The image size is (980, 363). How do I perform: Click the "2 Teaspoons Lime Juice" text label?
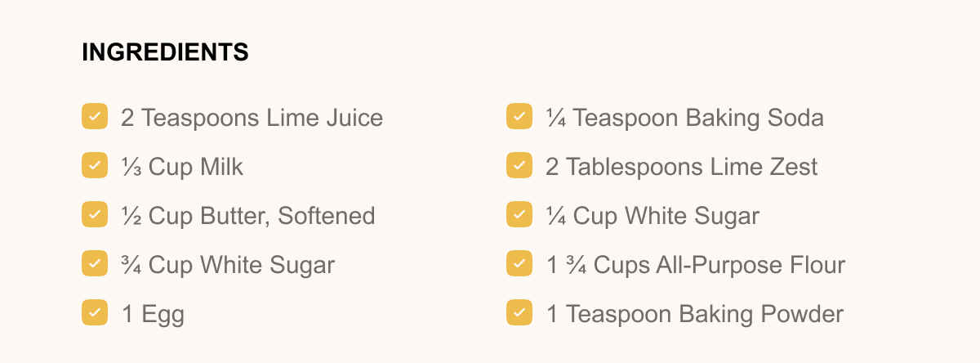(x=252, y=118)
